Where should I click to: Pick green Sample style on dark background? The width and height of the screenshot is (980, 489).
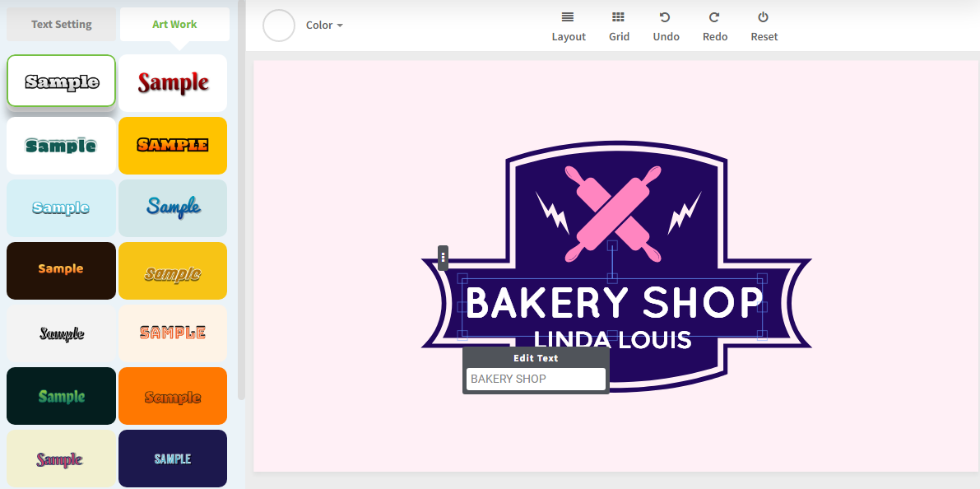[x=61, y=396]
